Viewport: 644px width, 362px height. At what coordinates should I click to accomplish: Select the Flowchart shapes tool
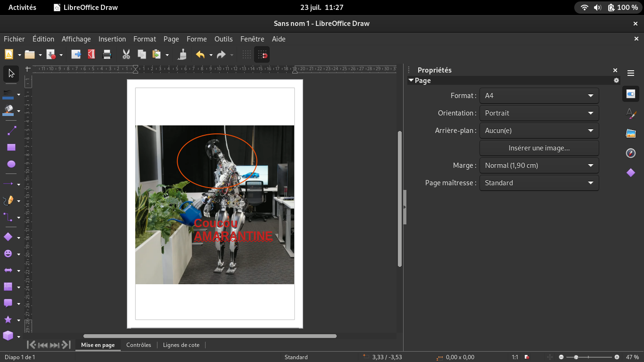tap(8, 287)
